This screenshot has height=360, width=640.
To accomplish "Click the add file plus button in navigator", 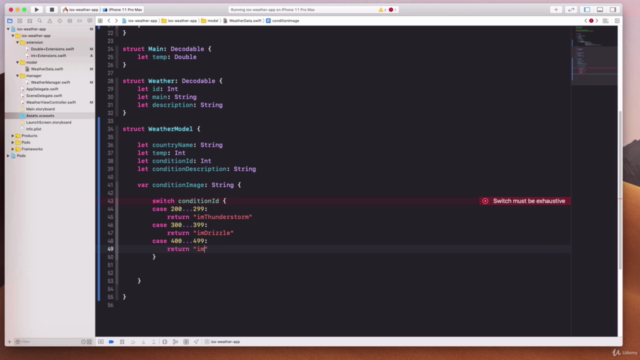I will tap(9, 342).
